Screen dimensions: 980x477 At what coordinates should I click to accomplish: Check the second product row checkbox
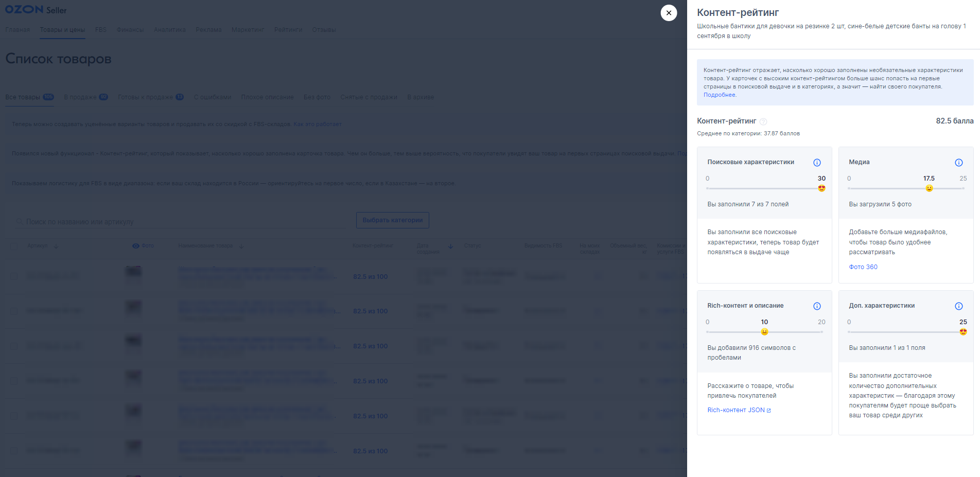pos(14,311)
